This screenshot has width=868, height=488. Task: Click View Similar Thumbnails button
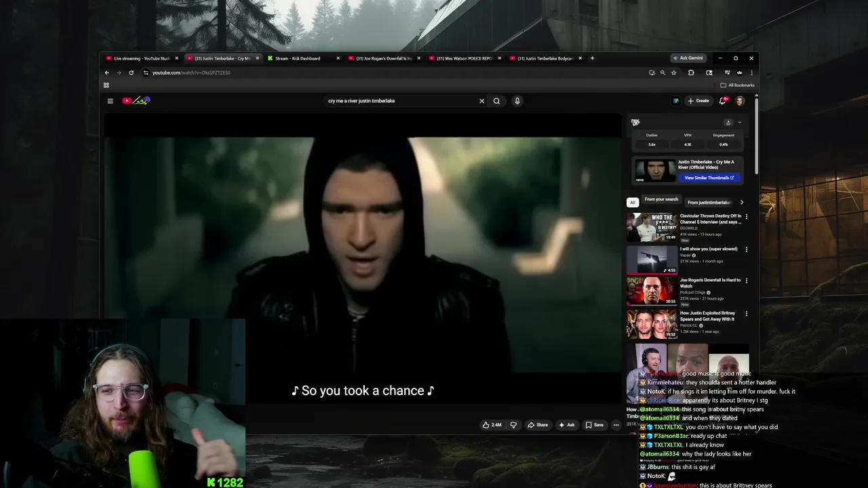point(709,178)
